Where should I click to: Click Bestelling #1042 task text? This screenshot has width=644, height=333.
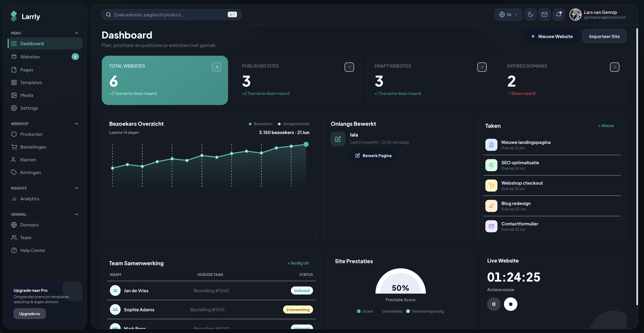(211, 290)
